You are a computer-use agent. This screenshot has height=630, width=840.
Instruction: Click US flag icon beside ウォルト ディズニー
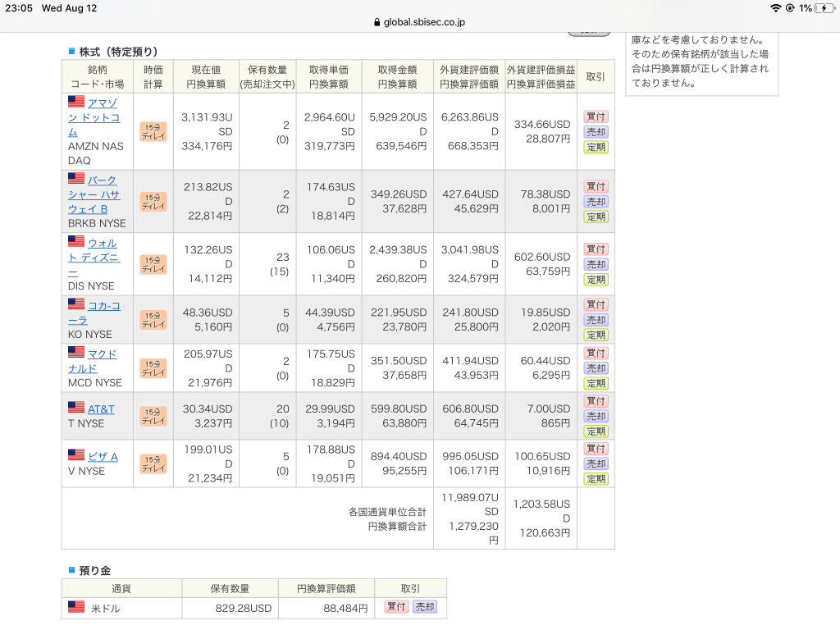click(76, 240)
